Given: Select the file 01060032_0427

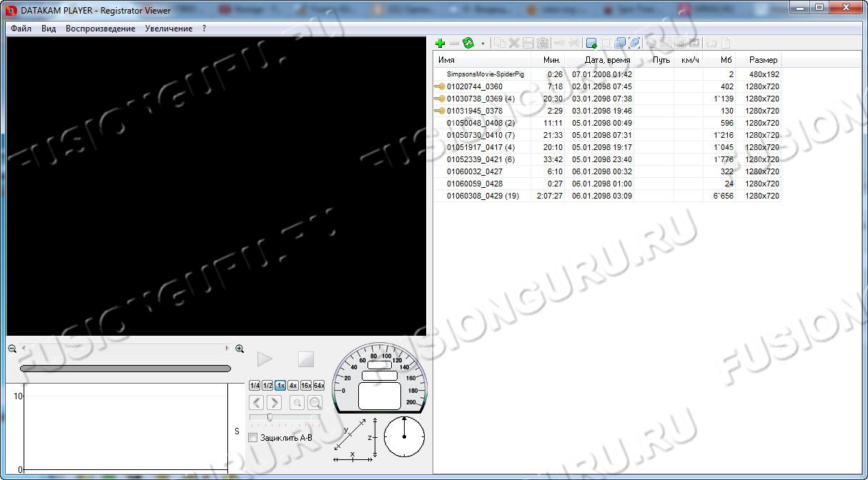Looking at the screenshot, I should tap(475, 171).
